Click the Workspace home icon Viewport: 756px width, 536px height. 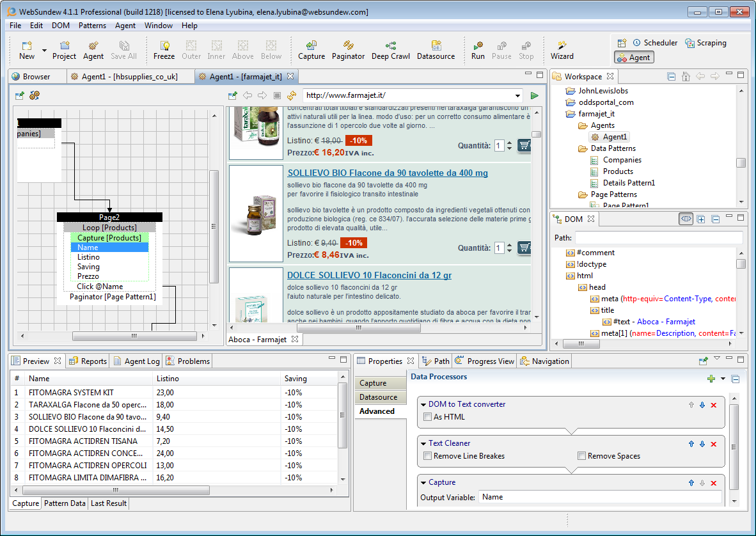coord(686,76)
